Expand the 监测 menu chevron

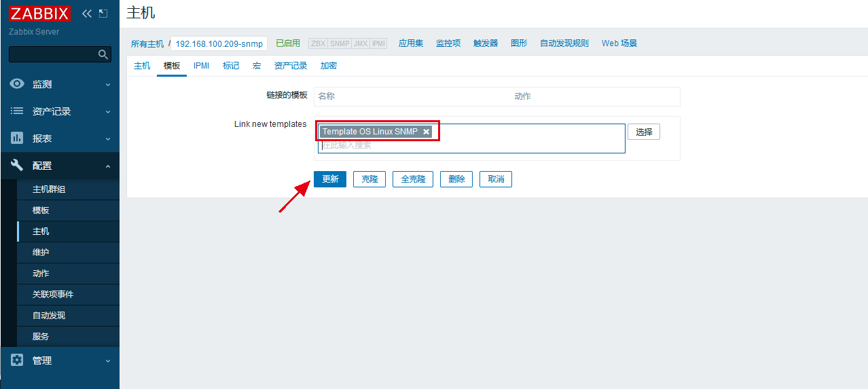point(107,85)
